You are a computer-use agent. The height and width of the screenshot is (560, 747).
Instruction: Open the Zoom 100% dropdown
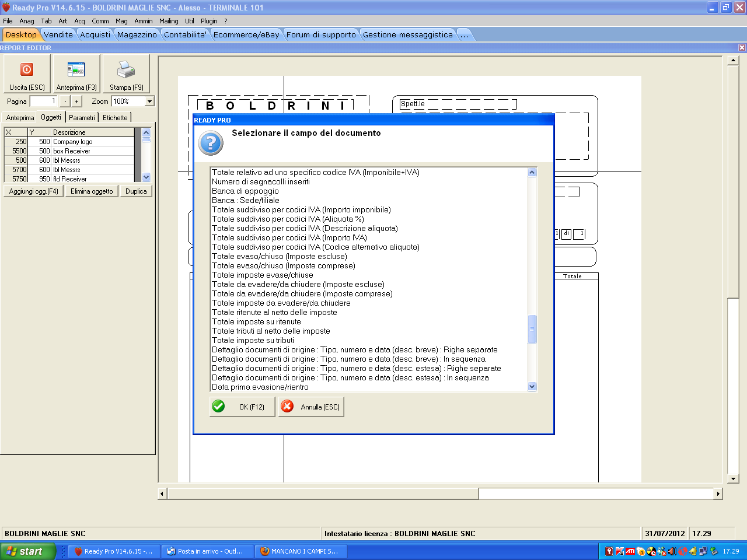[149, 101]
